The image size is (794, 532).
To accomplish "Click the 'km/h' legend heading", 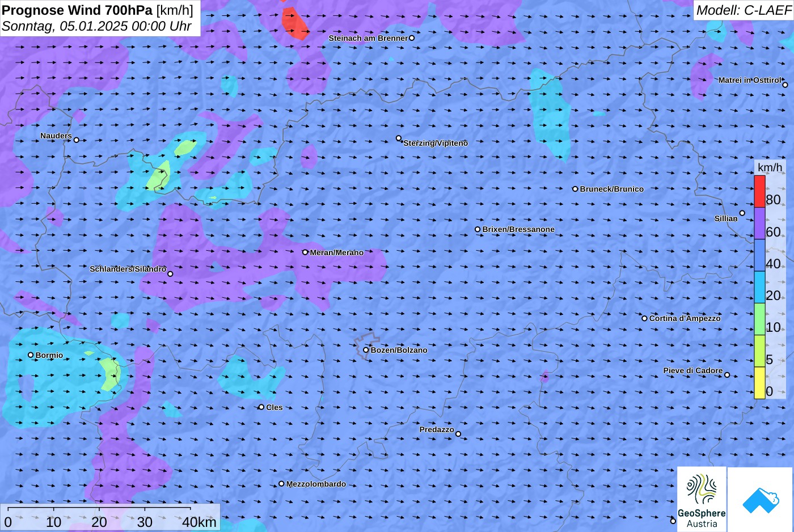I will [x=770, y=167].
